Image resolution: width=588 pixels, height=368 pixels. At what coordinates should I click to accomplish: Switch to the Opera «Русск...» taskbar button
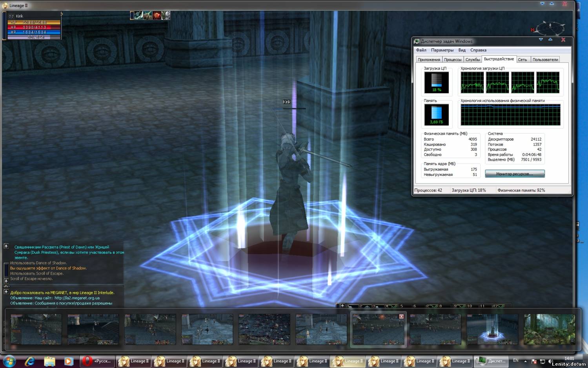97,361
